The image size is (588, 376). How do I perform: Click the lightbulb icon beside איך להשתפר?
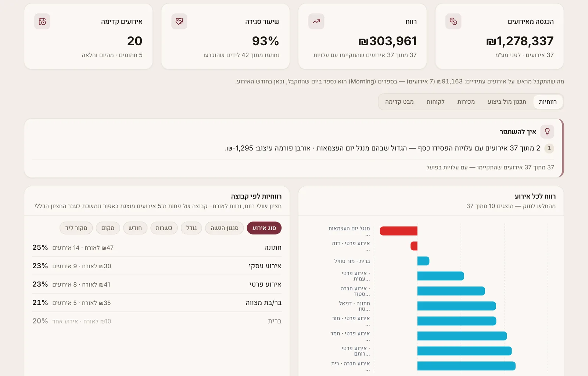[547, 132]
